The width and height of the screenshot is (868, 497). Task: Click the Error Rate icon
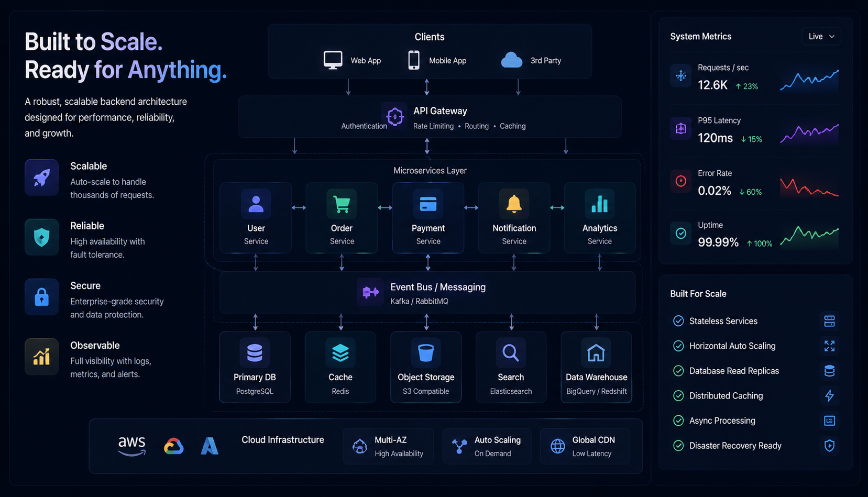(x=681, y=181)
